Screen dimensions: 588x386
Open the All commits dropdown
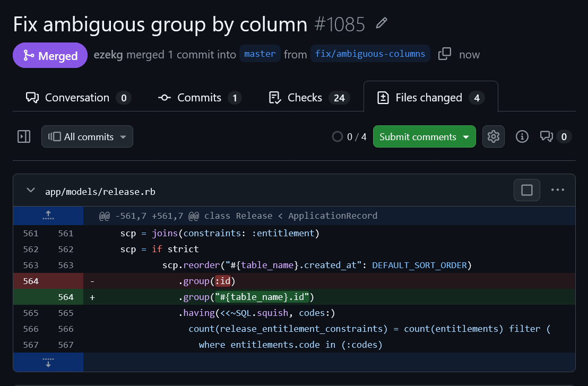coord(87,136)
